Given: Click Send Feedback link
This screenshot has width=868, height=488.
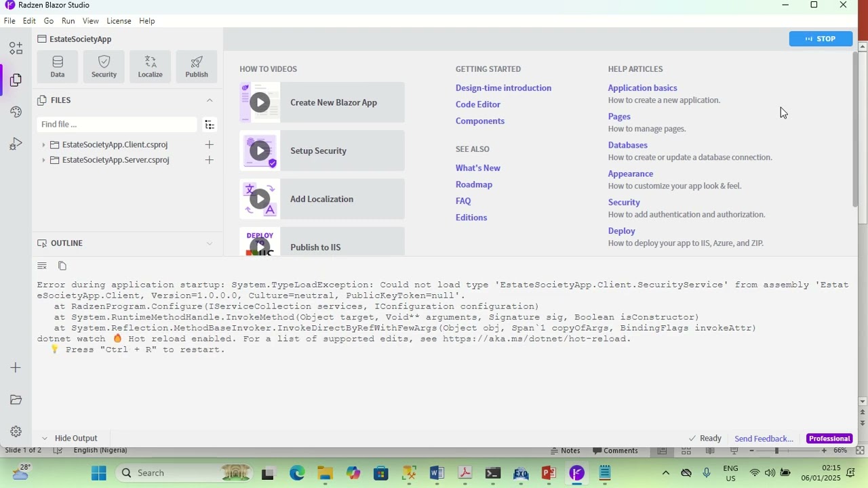Looking at the screenshot, I should click(x=764, y=439).
